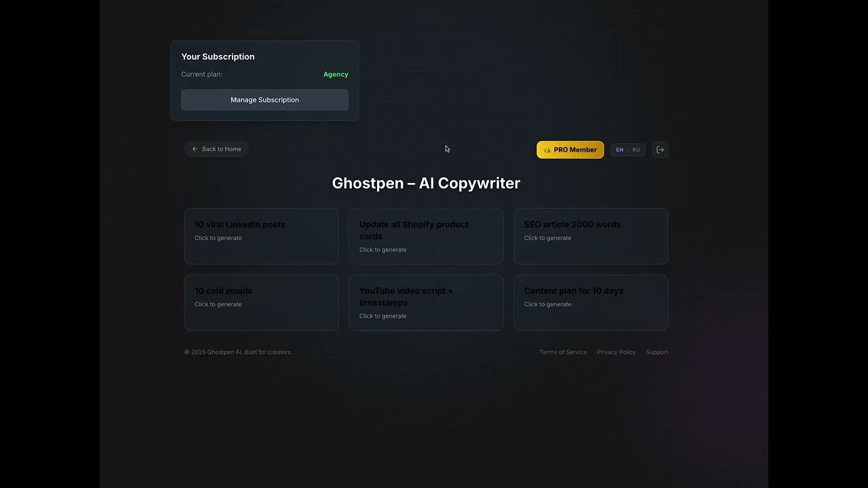Generate a 2000-word SEO article
Viewport: 868px width, 488px height.
coord(591,236)
